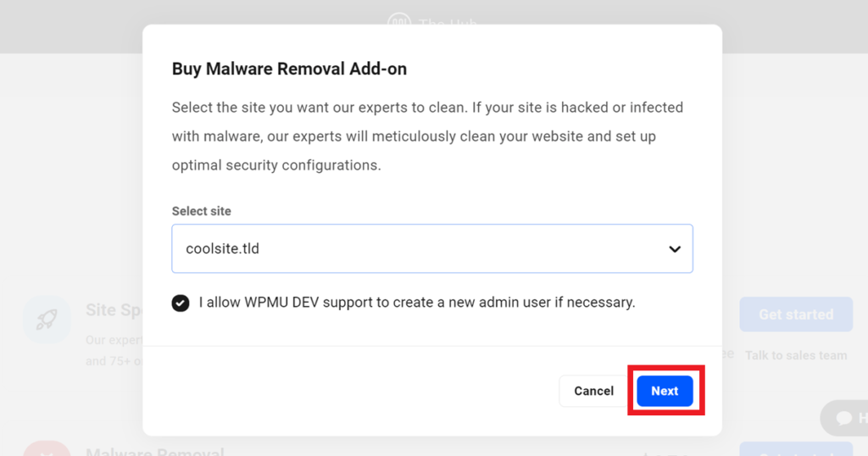Click the rocket icon for Site Speed
Screen dimensions: 868x456
coord(47,320)
